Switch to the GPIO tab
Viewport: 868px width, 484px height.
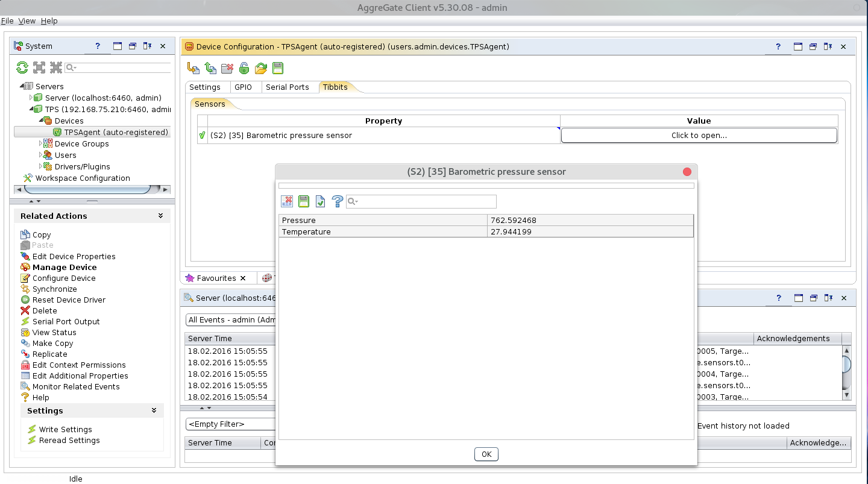tap(244, 87)
